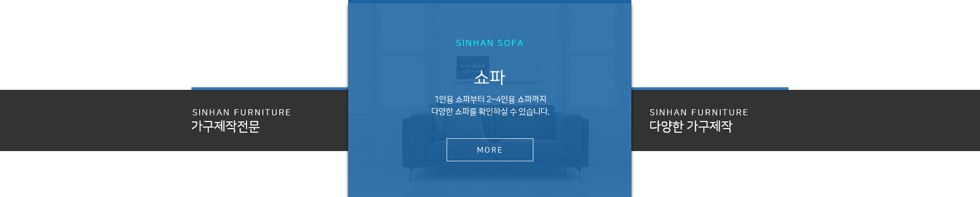The width and height of the screenshot is (980, 197).
Task: Click the dark blue strip atop the sofa card
Action: 489,2
